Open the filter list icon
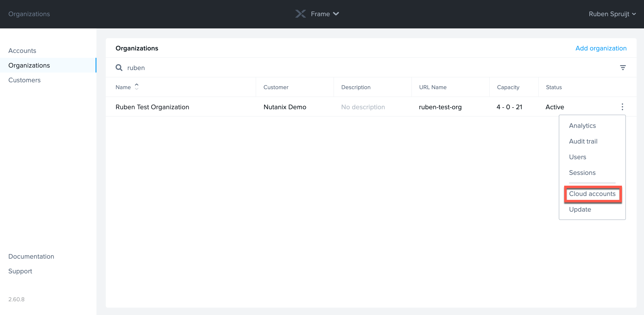644x315 pixels. click(623, 68)
